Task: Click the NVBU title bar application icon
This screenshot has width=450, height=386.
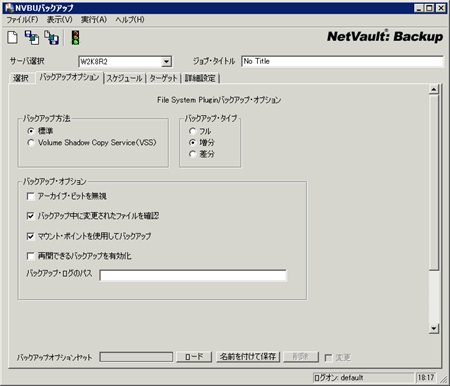Action: tap(9, 8)
